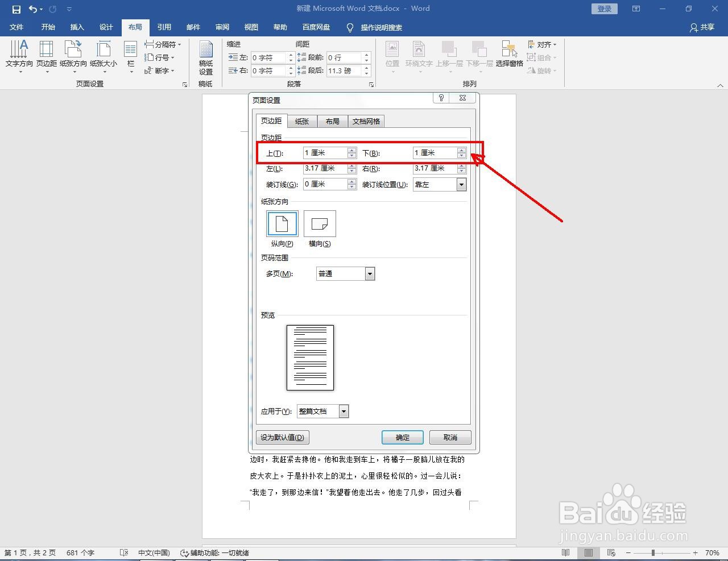
Task: Open Line Numbers (行号) menu
Action: pos(159,57)
